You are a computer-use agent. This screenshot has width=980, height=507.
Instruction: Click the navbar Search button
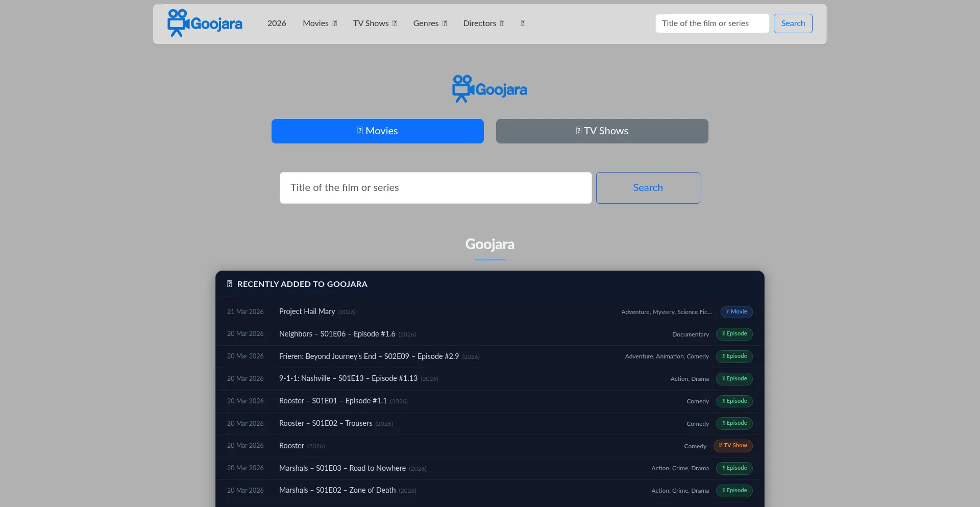click(x=793, y=23)
